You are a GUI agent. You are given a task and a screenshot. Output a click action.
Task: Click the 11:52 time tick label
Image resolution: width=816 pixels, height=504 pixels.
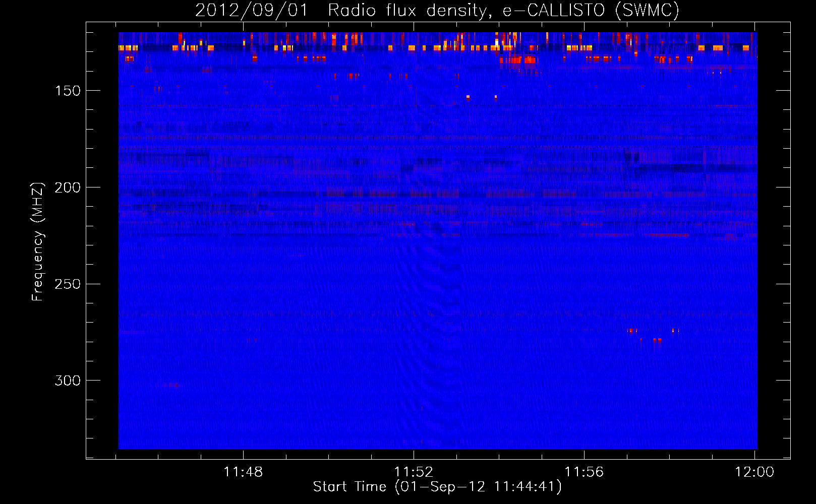[x=414, y=472]
